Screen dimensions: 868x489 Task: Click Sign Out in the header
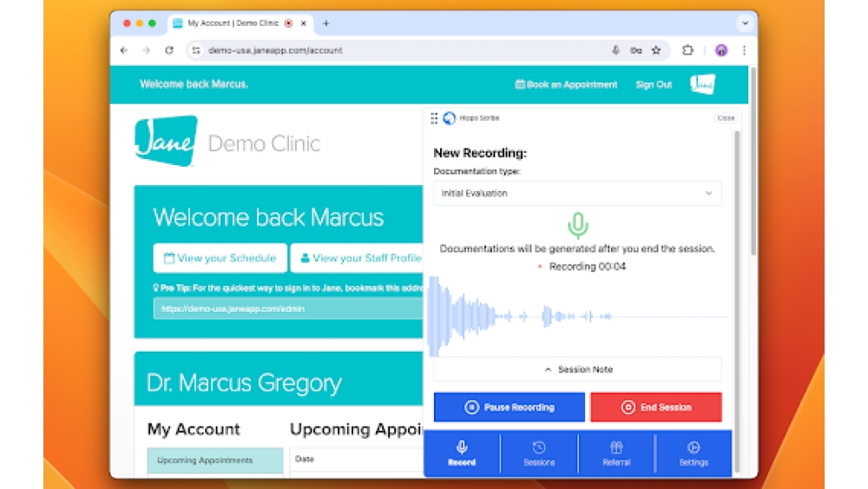[x=654, y=85]
